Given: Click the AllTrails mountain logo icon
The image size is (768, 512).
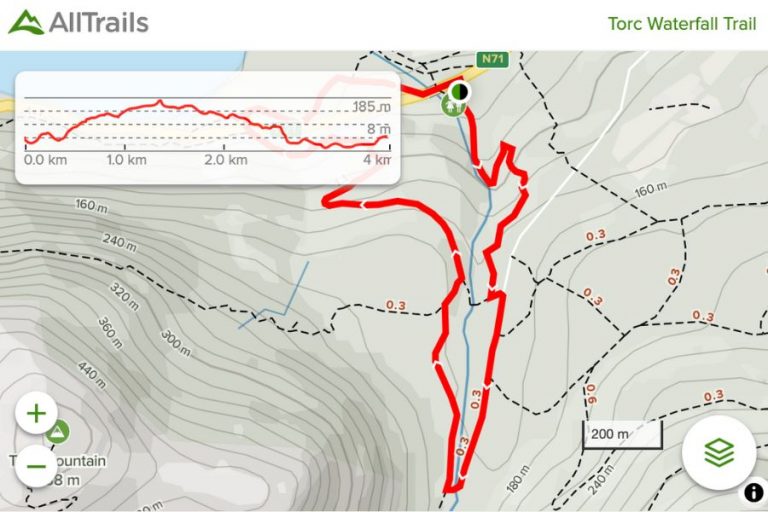Looking at the screenshot, I should coord(26,22).
